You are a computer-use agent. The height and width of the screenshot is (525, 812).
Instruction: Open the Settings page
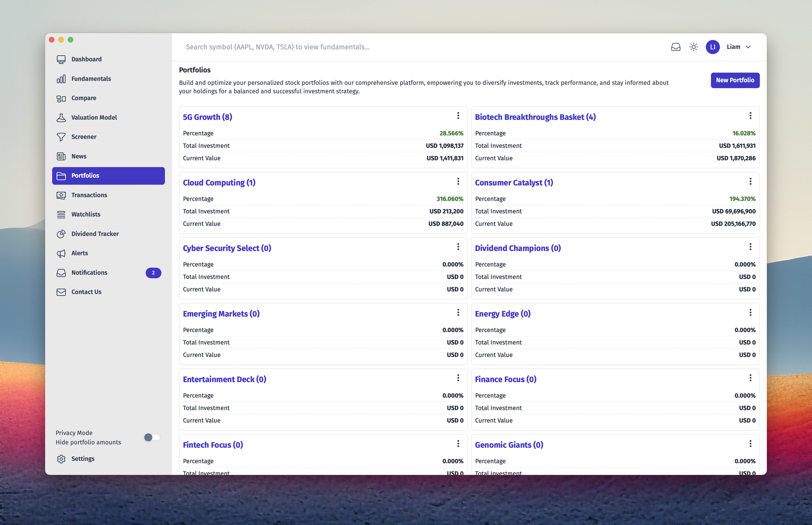108,459
